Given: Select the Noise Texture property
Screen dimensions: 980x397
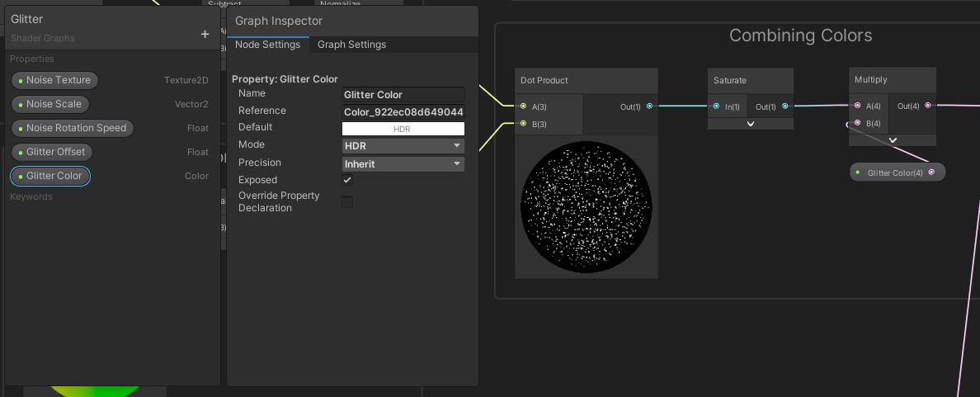Looking at the screenshot, I should pos(54,80).
